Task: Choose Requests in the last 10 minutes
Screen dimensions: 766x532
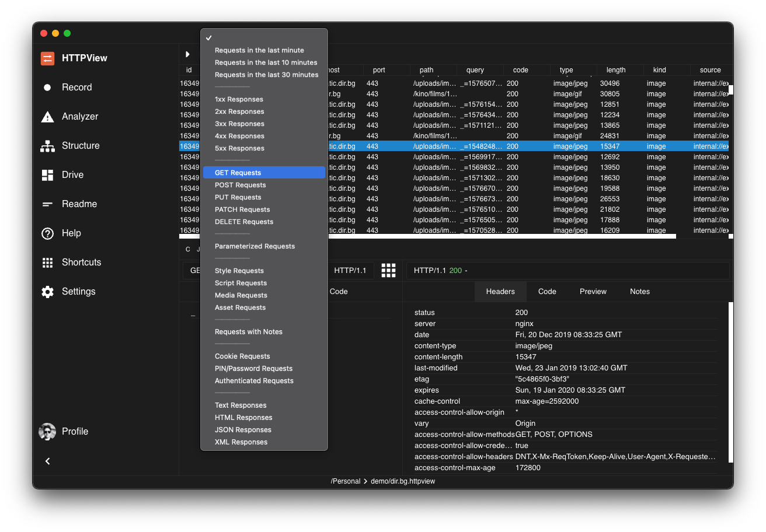Action: click(264, 62)
